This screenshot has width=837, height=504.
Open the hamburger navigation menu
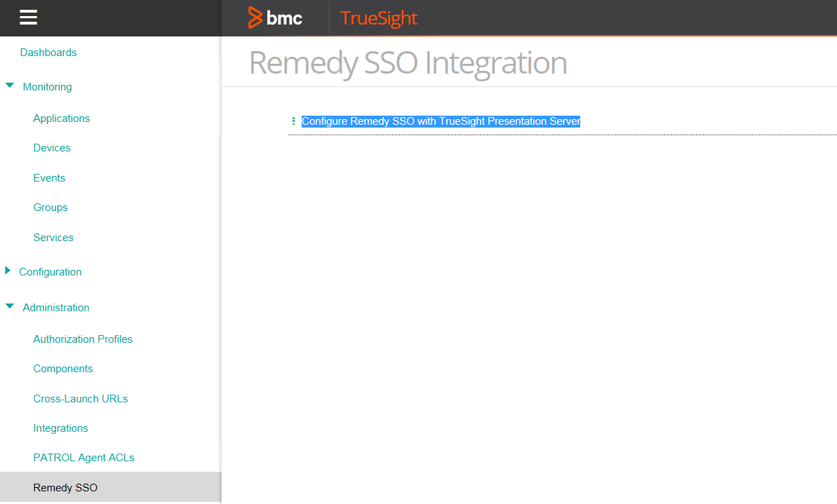click(x=28, y=18)
